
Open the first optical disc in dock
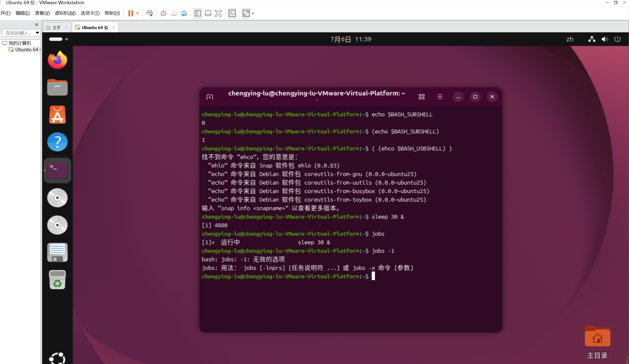[x=57, y=198]
